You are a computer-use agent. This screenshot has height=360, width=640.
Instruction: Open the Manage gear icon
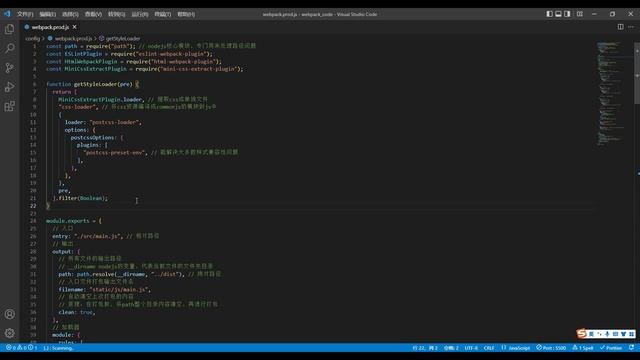tap(9, 333)
